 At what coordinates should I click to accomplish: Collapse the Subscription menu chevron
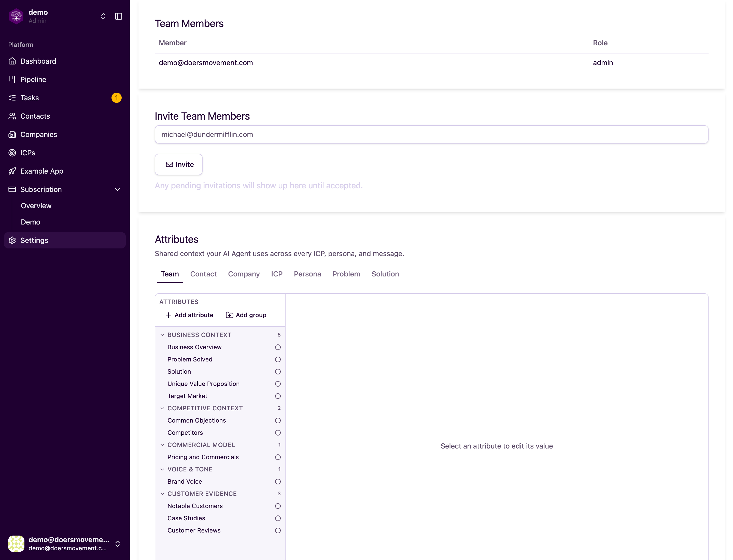[x=118, y=189]
